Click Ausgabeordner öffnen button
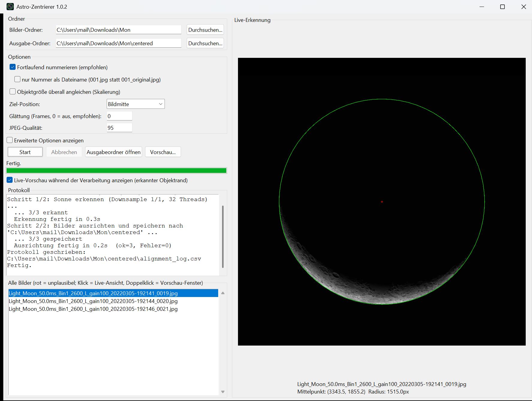 point(114,152)
